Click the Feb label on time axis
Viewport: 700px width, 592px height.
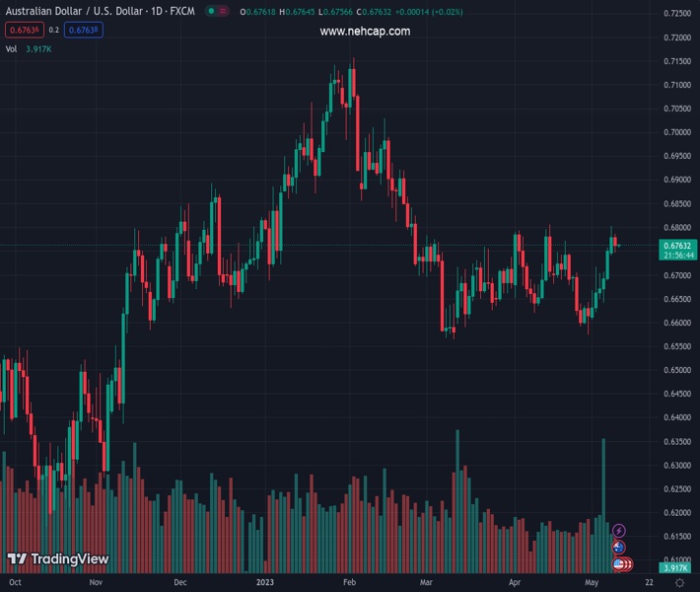point(349,582)
